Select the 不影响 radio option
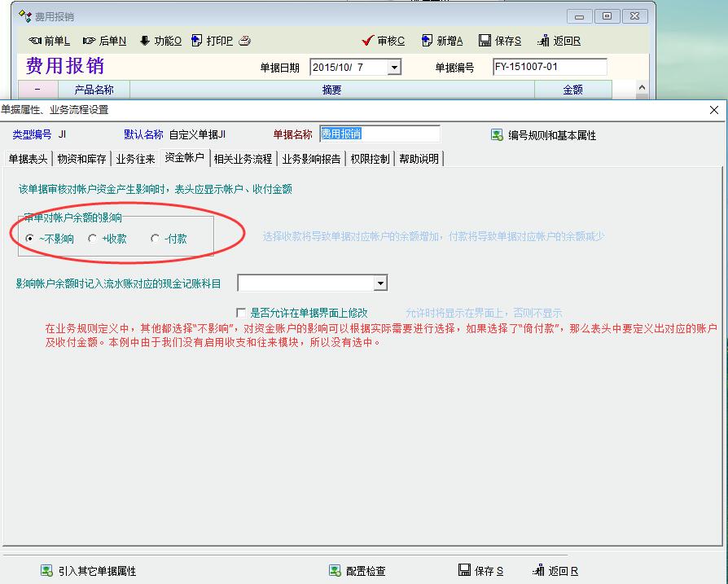The height and width of the screenshot is (584, 728). [30, 239]
